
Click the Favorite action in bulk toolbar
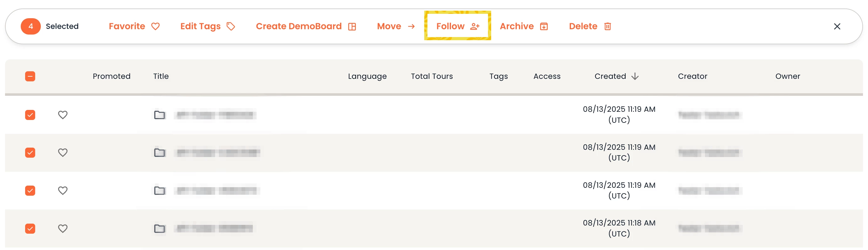134,26
